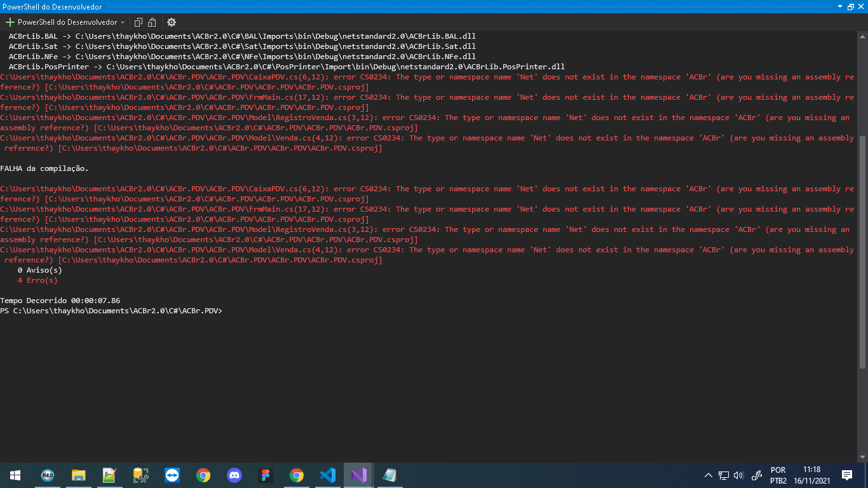This screenshot has height=488, width=868.
Task: Open second Chrome icon beside Figma
Action: click(x=296, y=475)
